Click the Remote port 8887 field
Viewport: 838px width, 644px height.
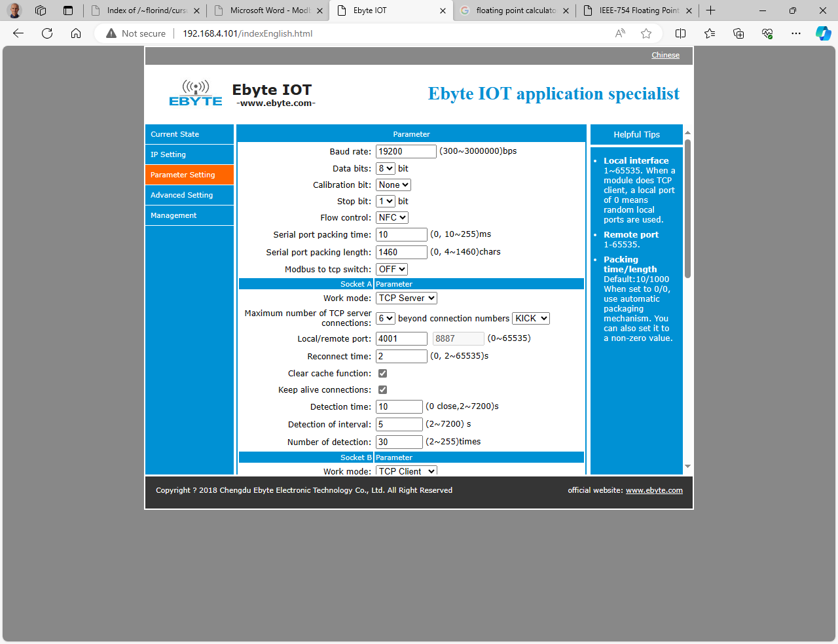[x=458, y=338]
